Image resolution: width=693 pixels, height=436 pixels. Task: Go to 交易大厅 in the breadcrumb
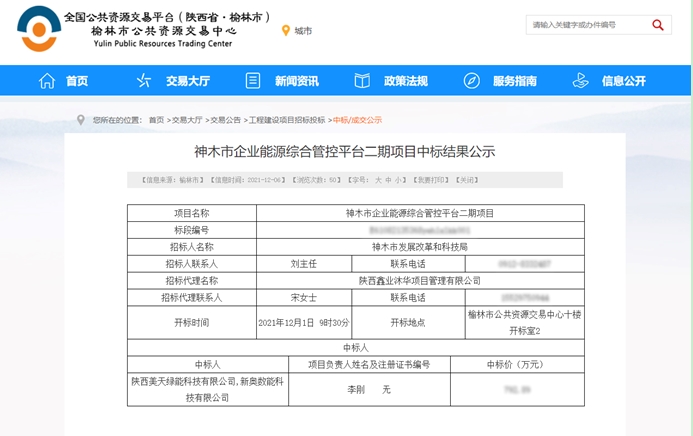[187, 120]
